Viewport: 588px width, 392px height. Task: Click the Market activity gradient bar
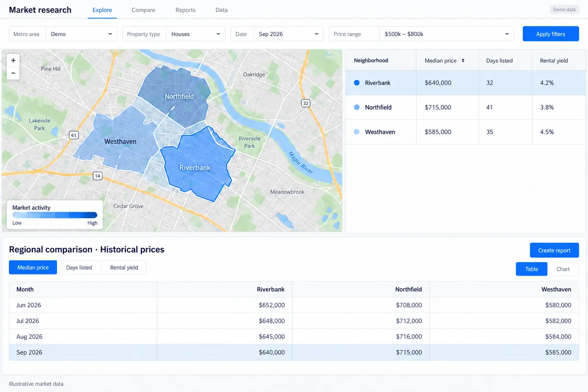point(55,215)
